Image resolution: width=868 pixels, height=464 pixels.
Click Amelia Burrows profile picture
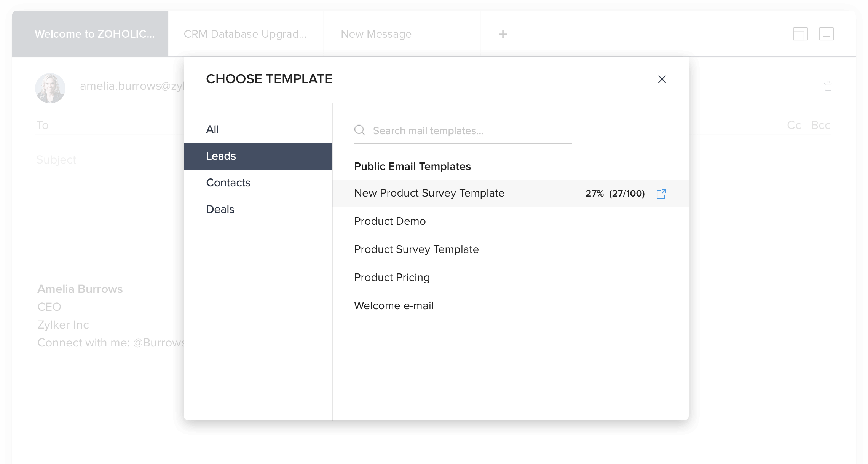49,88
